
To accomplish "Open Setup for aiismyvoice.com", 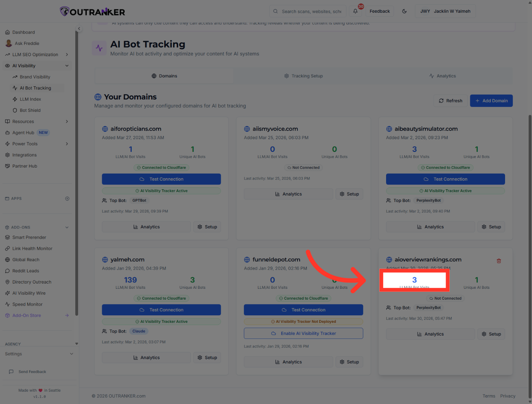I will pos(349,194).
